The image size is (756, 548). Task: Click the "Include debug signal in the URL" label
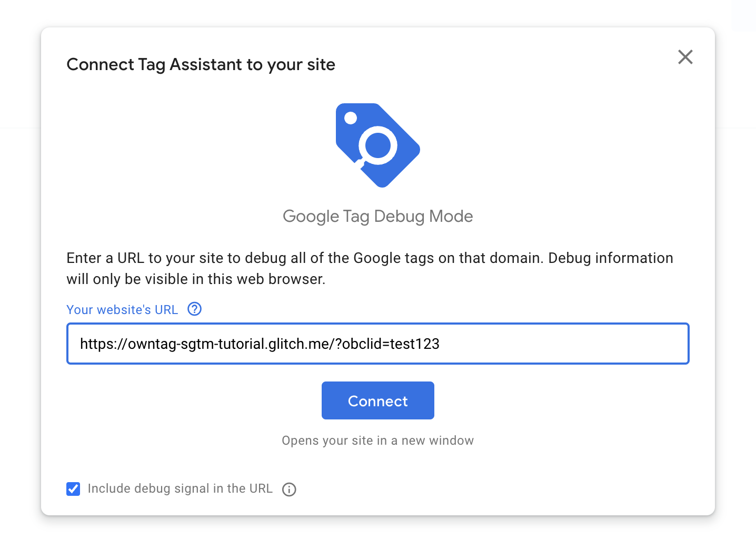(x=180, y=489)
